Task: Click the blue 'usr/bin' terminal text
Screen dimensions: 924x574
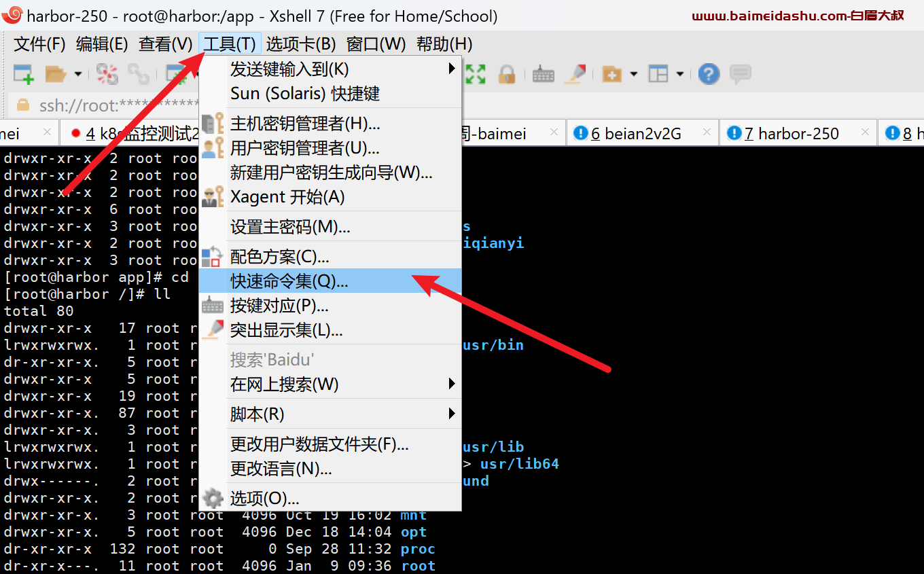Action: pyautogui.click(x=493, y=345)
